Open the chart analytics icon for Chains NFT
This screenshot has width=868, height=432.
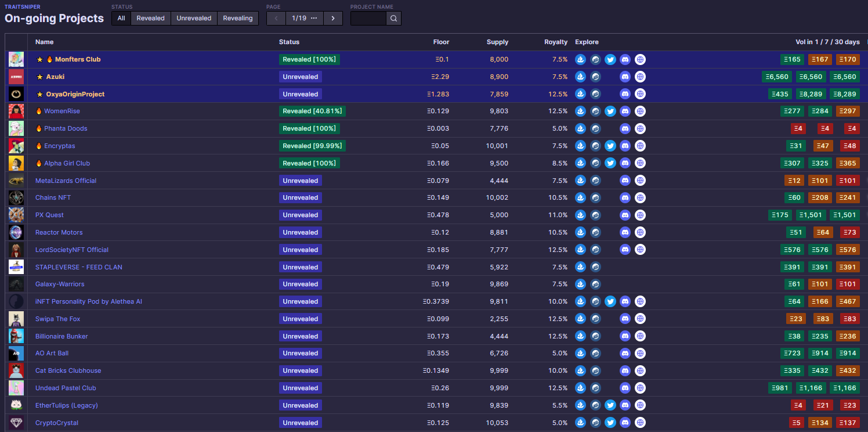click(595, 197)
